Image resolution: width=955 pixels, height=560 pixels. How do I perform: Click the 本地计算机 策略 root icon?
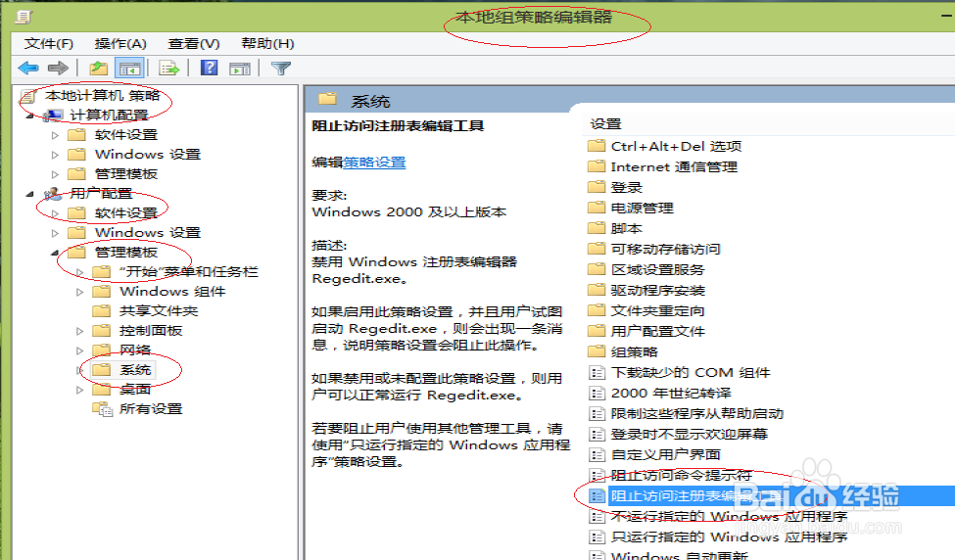pyautogui.click(x=28, y=96)
